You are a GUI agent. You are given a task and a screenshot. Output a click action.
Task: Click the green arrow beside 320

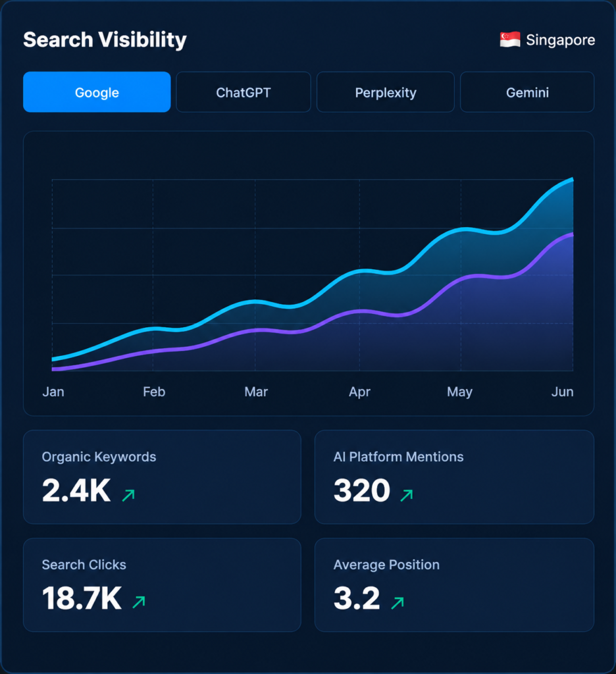(x=407, y=495)
